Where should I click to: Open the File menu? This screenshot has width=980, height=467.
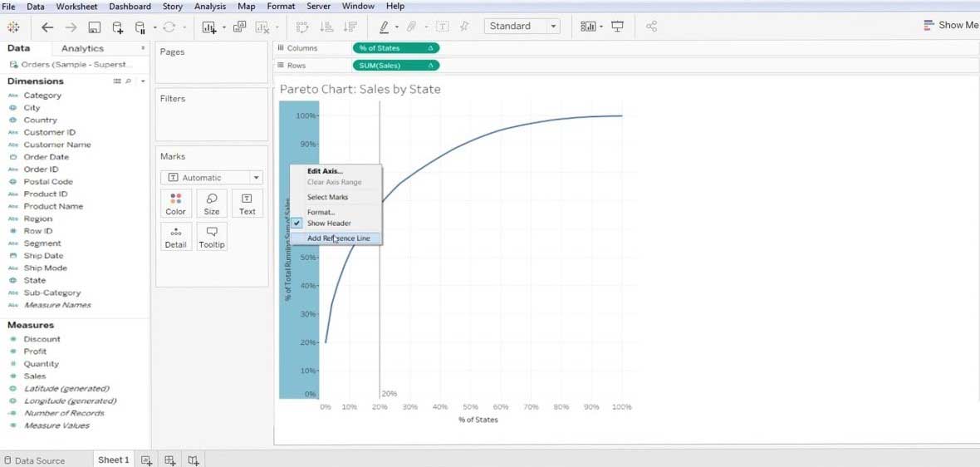(9, 7)
